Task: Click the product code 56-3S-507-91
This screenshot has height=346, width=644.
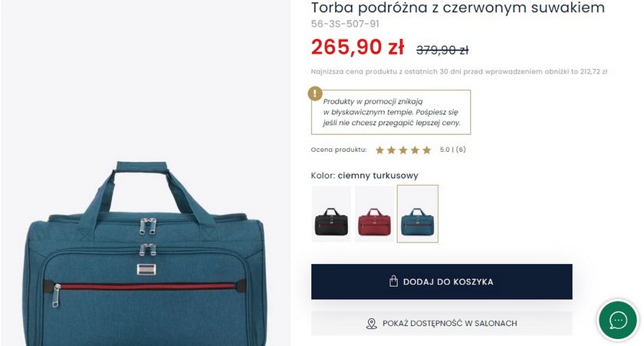Action: (x=345, y=24)
